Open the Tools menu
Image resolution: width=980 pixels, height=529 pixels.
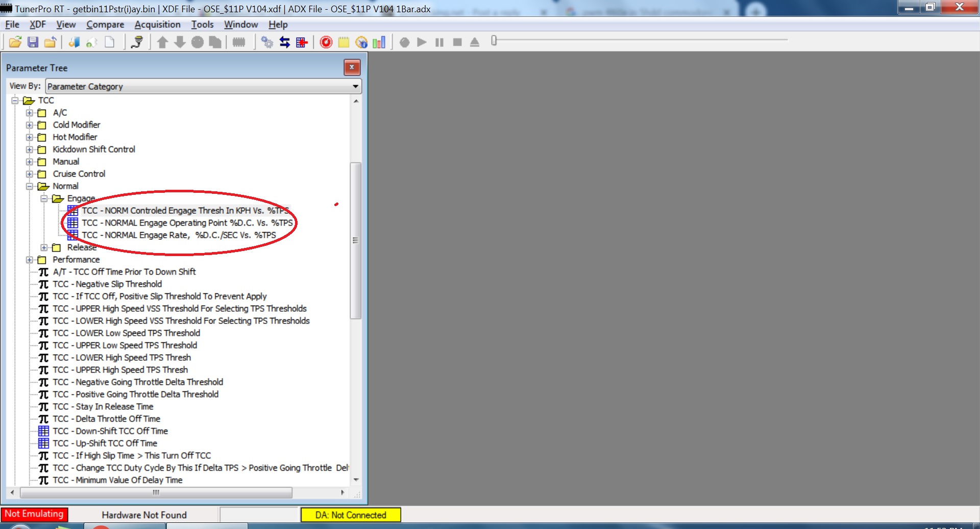(x=202, y=24)
